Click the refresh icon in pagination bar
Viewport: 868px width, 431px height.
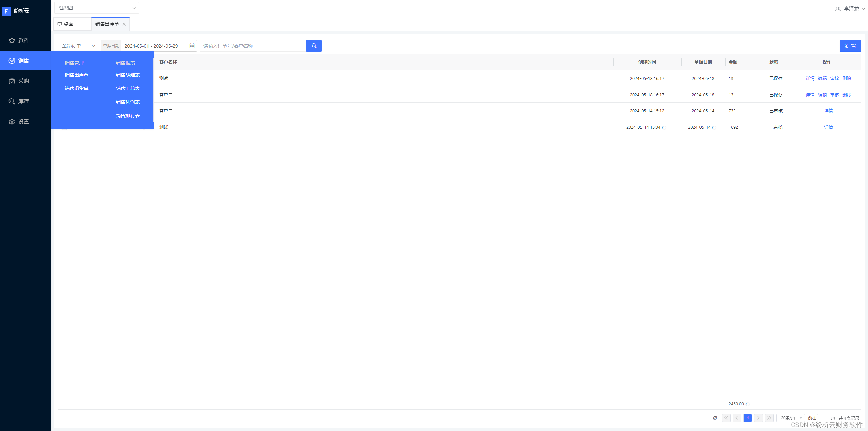coord(715,418)
